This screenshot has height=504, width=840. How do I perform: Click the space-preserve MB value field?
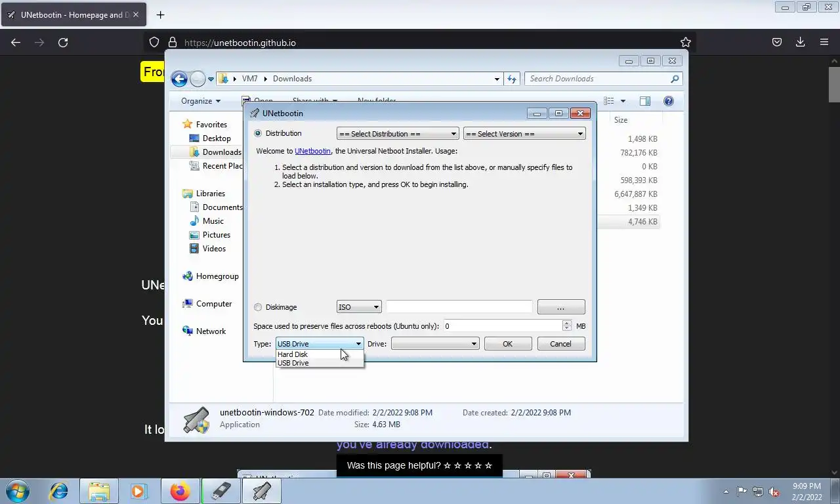pyautogui.click(x=502, y=326)
